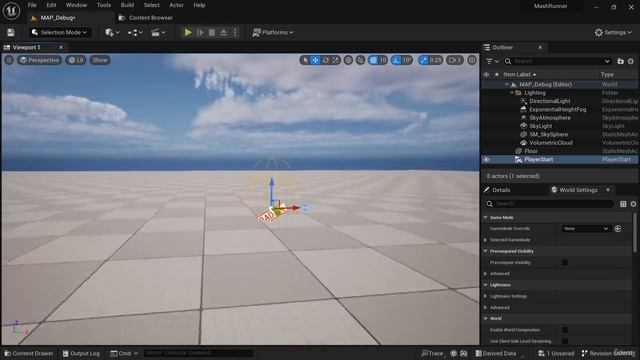Open the Lit view mode menu
This screenshot has width=640, height=360.
[x=76, y=60]
